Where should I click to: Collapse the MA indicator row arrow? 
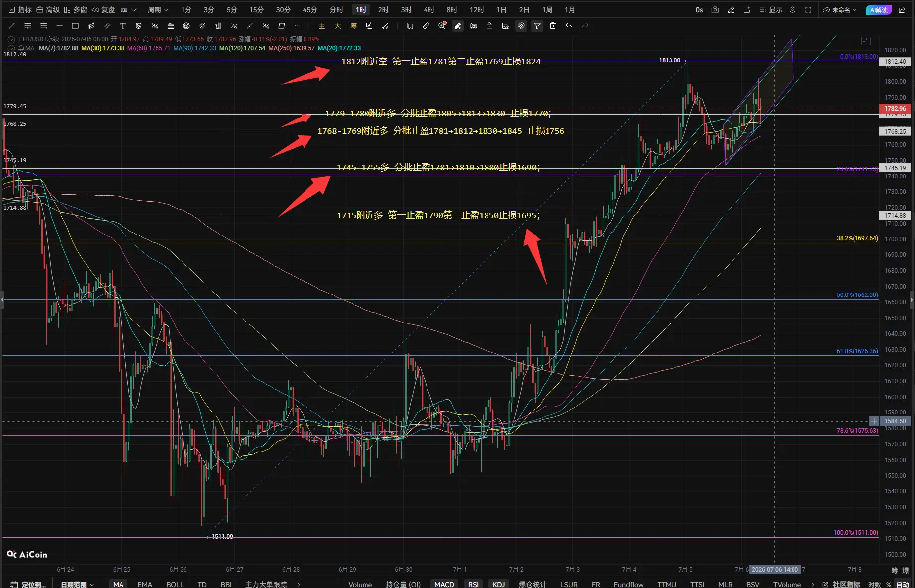pos(11,48)
